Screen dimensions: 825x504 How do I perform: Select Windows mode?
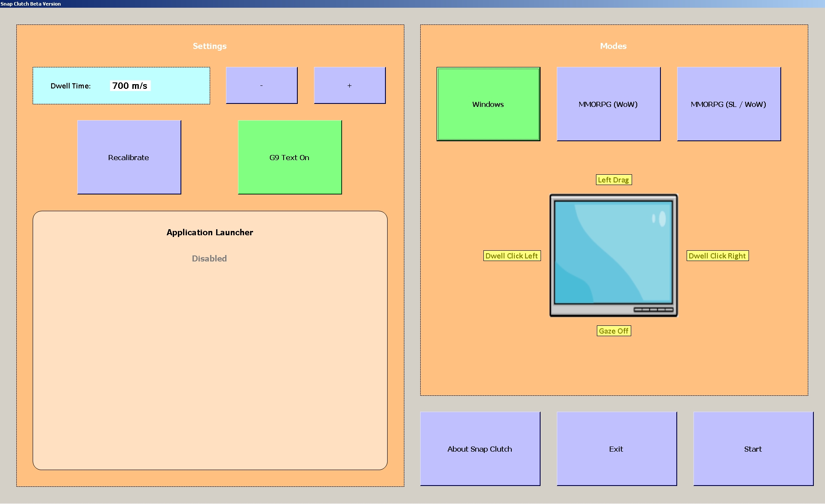point(488,104)
